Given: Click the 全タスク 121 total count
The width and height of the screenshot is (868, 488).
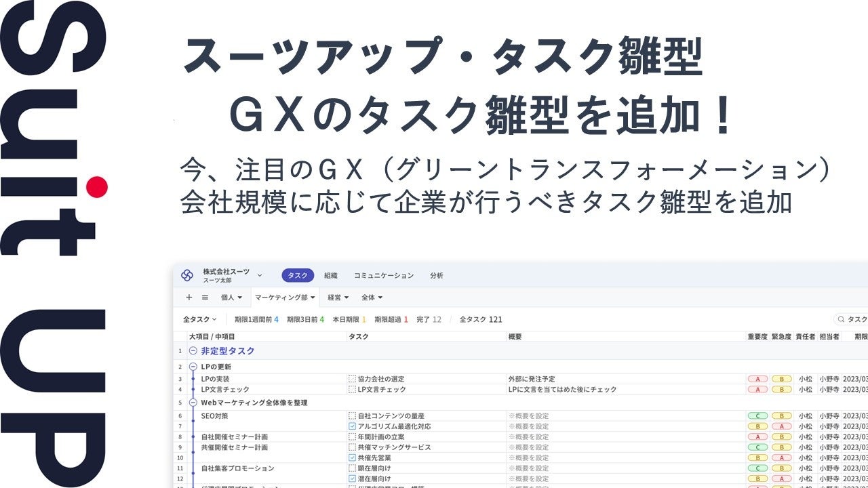Looking at the screenshot, I should pyautogui.click(x=481, y=319).
